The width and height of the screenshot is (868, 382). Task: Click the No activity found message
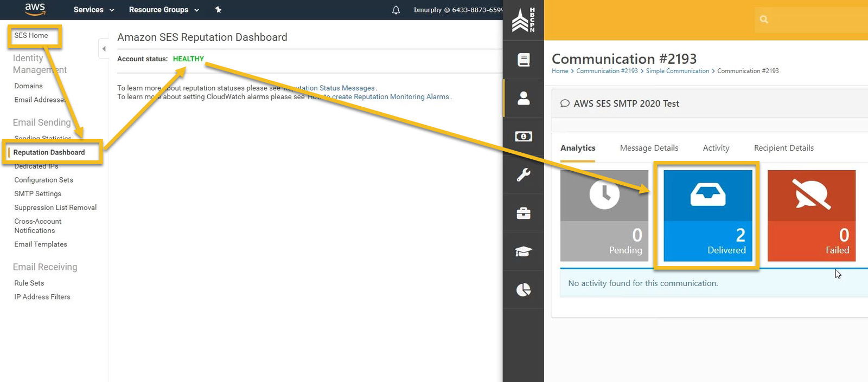coord(643,283)
